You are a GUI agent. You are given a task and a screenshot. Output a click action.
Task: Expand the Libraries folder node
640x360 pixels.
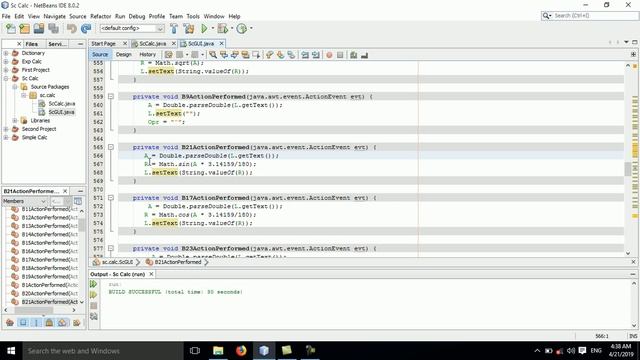[15, 120]
